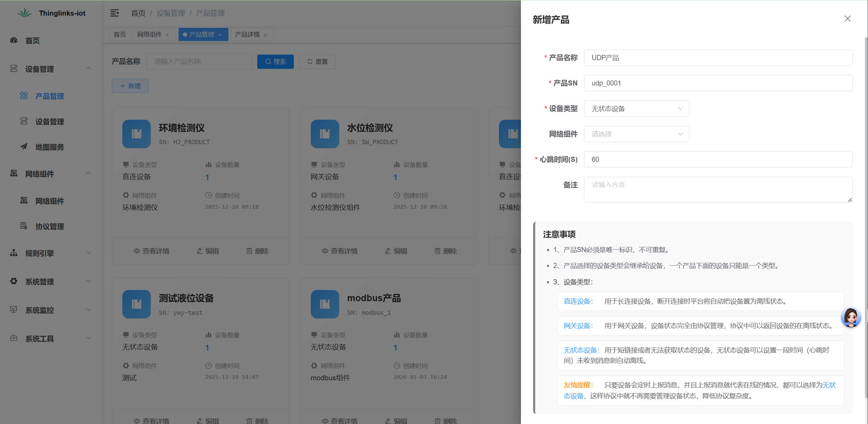The width and height of the screenshot is (868, 424).
Task: Select the 协议管理 protocol management icon
Action: point(24,226)
